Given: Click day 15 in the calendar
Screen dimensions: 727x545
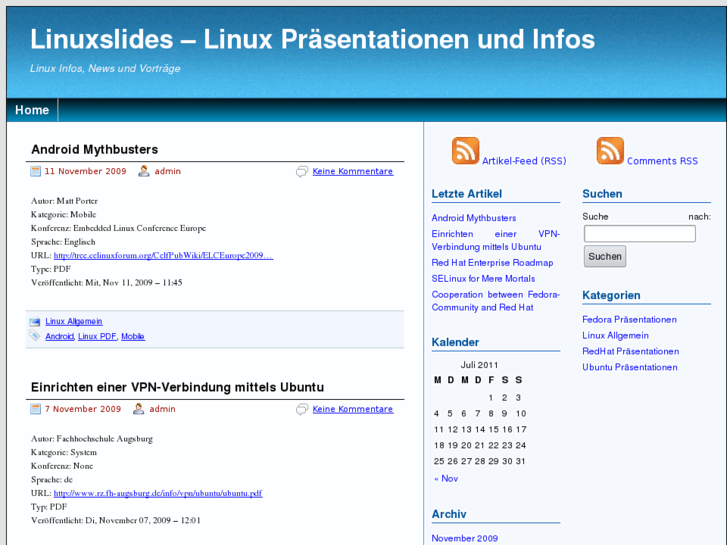Looking at the screenshot, I should tap(493, 430).
